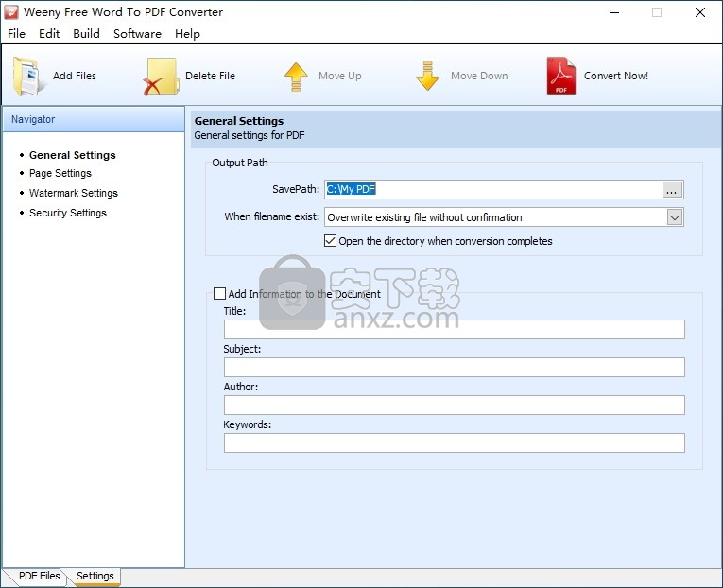Expand the When filename exist dropdown

pos(674,217)
